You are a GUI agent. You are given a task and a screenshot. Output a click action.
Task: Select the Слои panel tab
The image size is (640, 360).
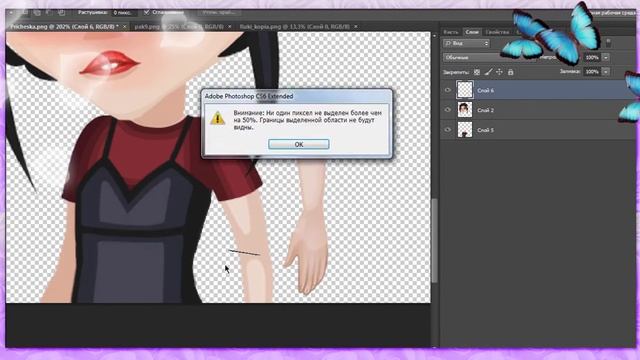point(472,32)
